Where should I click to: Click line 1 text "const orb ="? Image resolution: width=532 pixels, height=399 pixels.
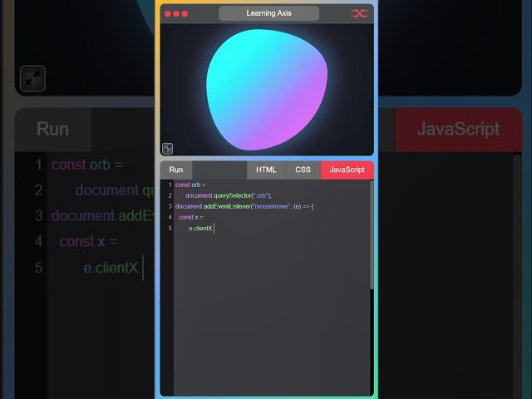tap(190, 185)
